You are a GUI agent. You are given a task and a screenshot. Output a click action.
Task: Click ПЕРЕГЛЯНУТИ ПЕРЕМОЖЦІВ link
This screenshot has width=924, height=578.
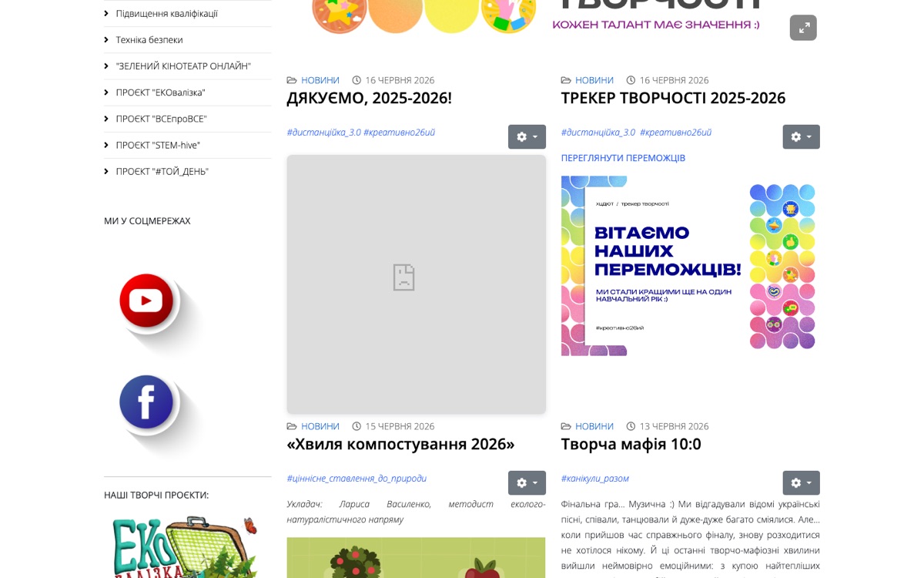tap(623, 158)
